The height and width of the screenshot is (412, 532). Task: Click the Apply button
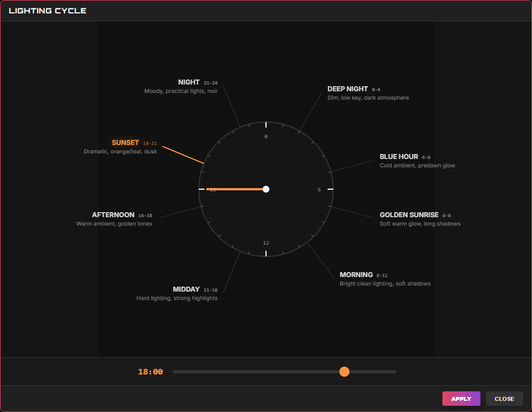tap(461, 399)
